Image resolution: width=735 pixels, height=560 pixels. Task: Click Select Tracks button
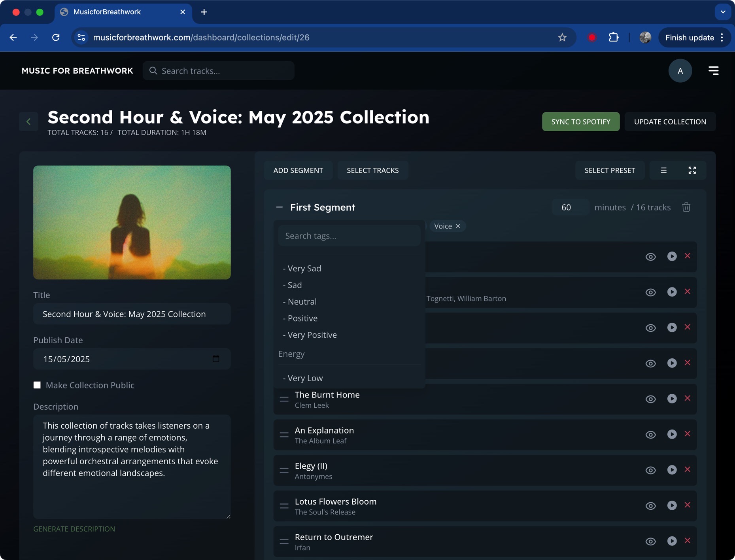(372, 170)
